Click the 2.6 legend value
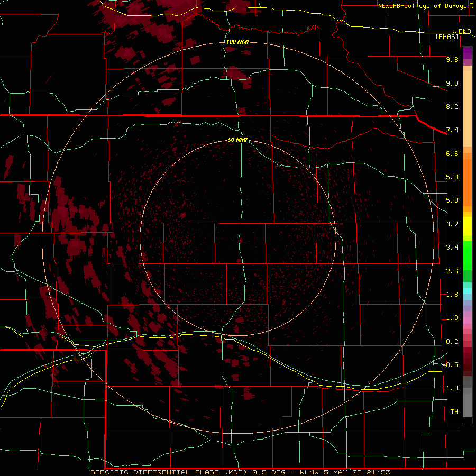476x476 pixels. point(452,271)
